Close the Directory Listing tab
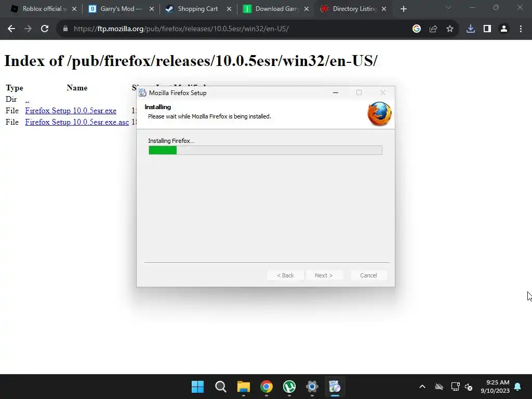532x399 pixels. [384, 9]
